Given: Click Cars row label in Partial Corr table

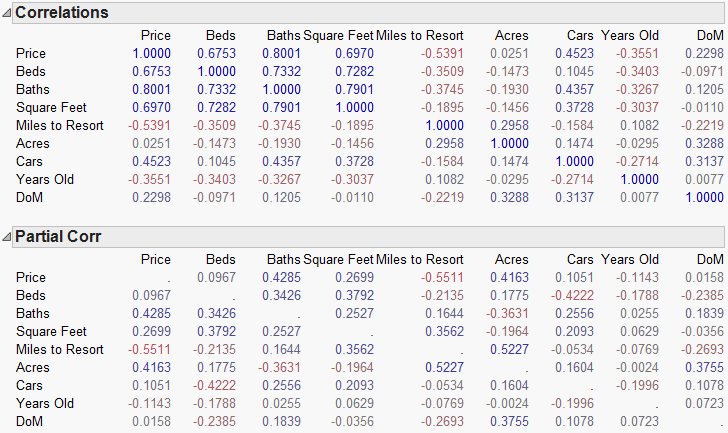Looking at the screenshot, I should click(29, 386).
